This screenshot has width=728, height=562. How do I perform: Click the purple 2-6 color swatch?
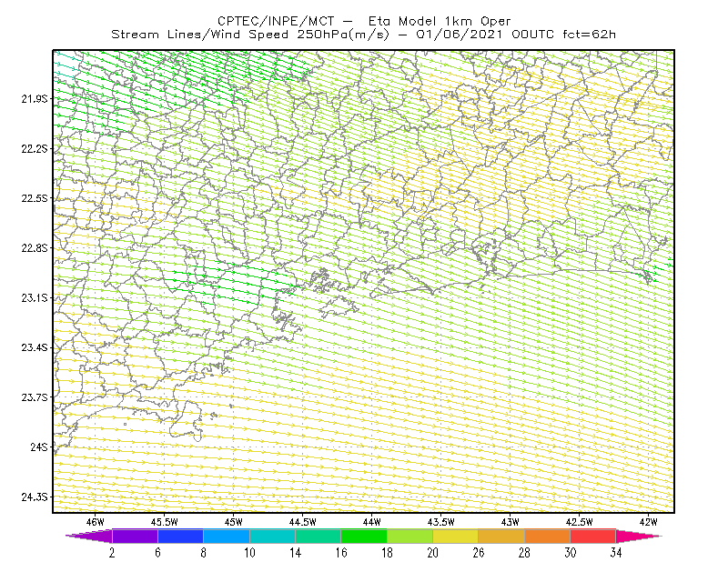click(135, 536)
